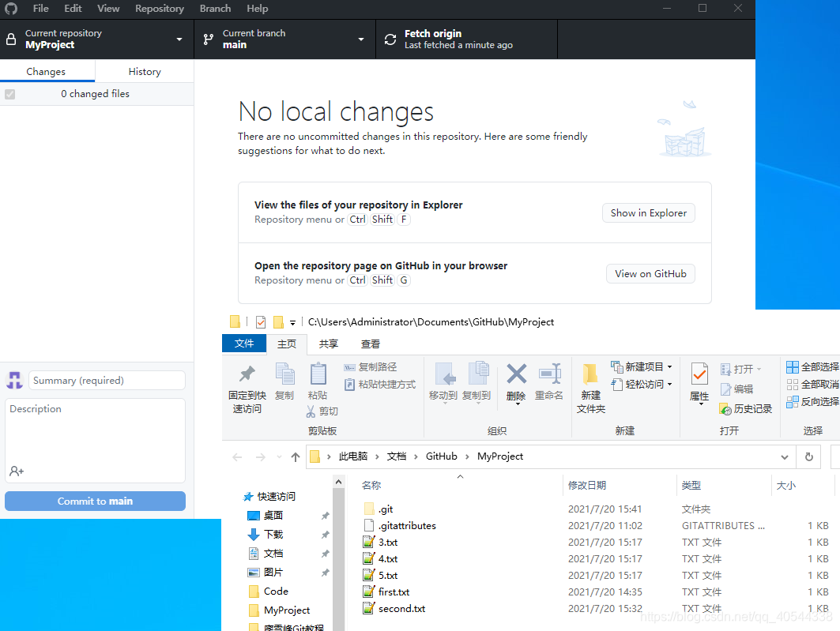Click 复制路径 in the clipboard group
Viewport: 840px width, 631px height.
tap(371, 367)
